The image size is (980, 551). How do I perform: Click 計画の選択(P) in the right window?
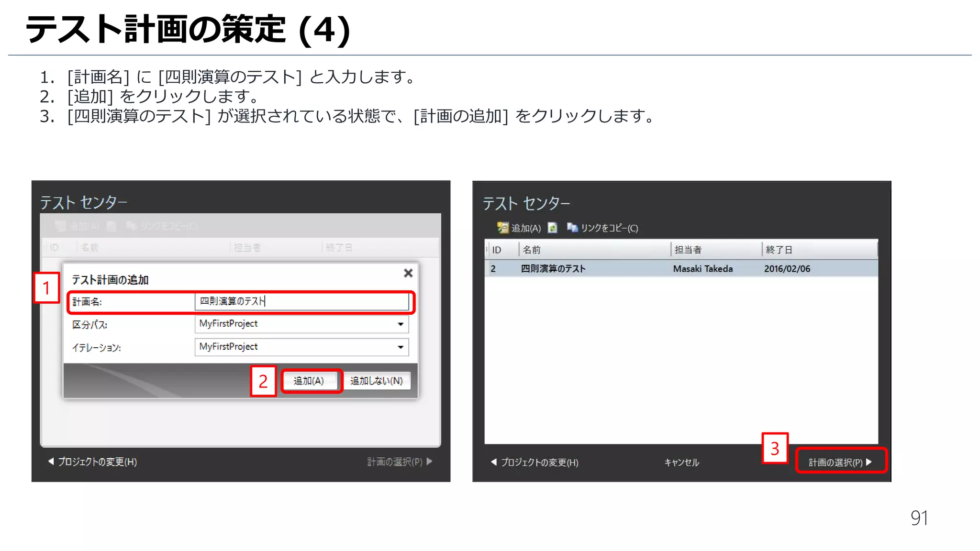click(841, 462)
